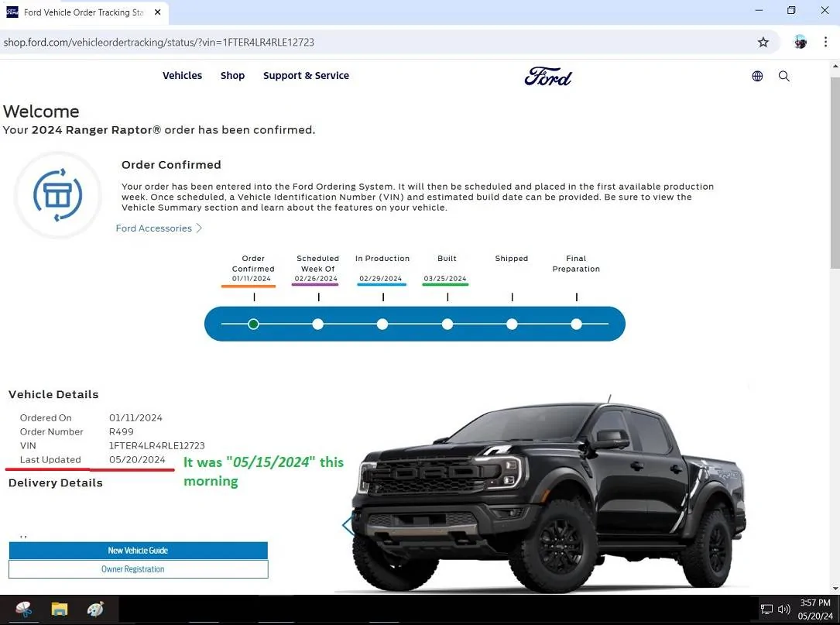Click the Ford logo
This screenshot has height=625, width=840.
[x=548, y=77]
